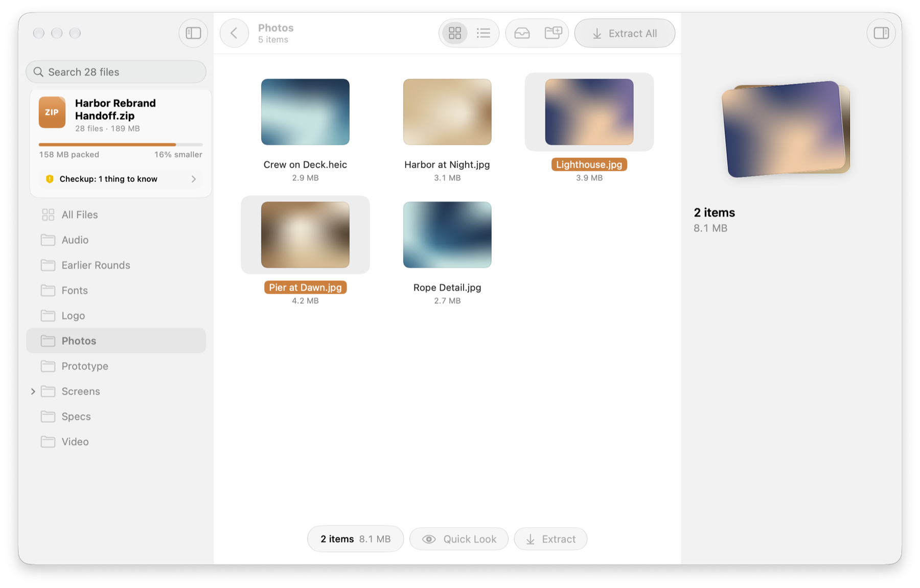The image size is (920, 588).
Task: Click the inspector 2 items heading
Action: click(714, 213)
